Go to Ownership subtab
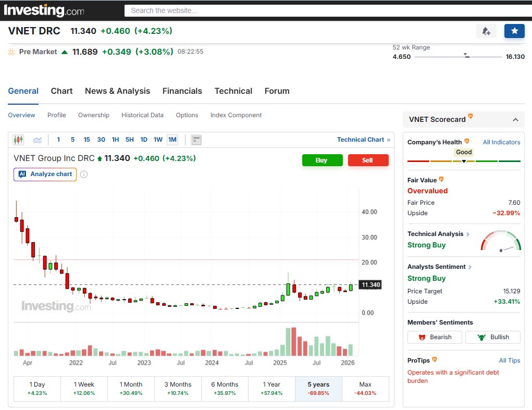Image resolution: width=532 pixels, height=410 pixels. 94,115
